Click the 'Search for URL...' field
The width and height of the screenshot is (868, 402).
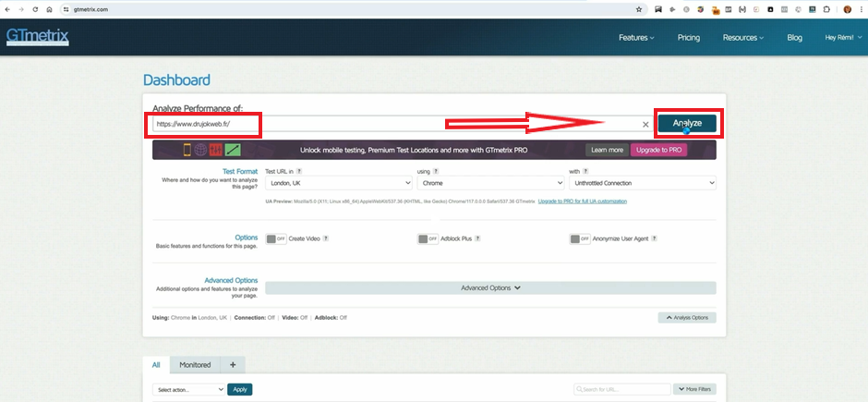[x=622, y=389]
